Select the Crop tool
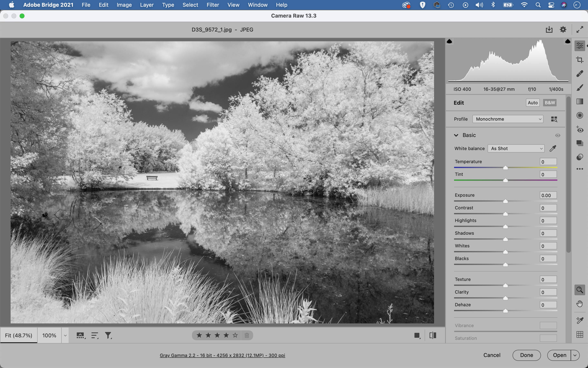The height and width of the screenshot is (368, 588). click(x=580, y=60)
